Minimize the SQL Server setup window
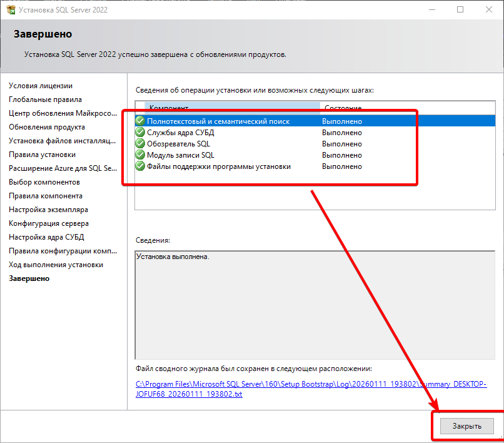This screenshot has height=443, width=504. point(432,9)
